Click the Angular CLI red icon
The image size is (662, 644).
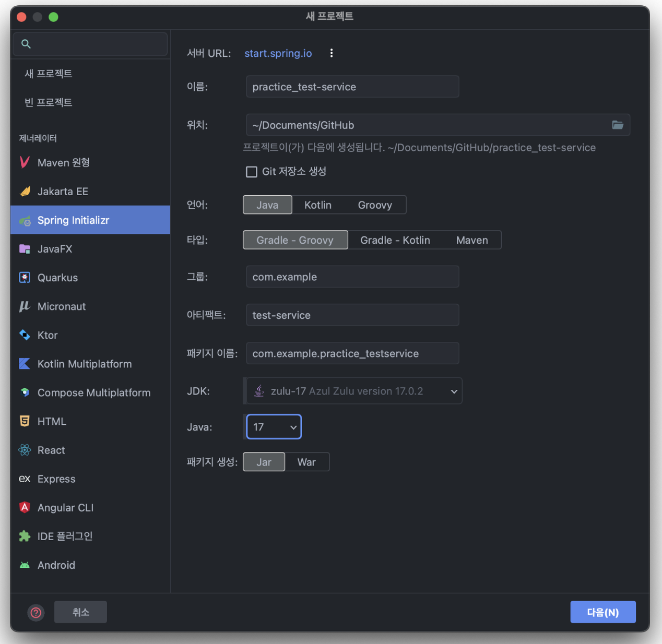pyautogui.click(x=25, y=507)
